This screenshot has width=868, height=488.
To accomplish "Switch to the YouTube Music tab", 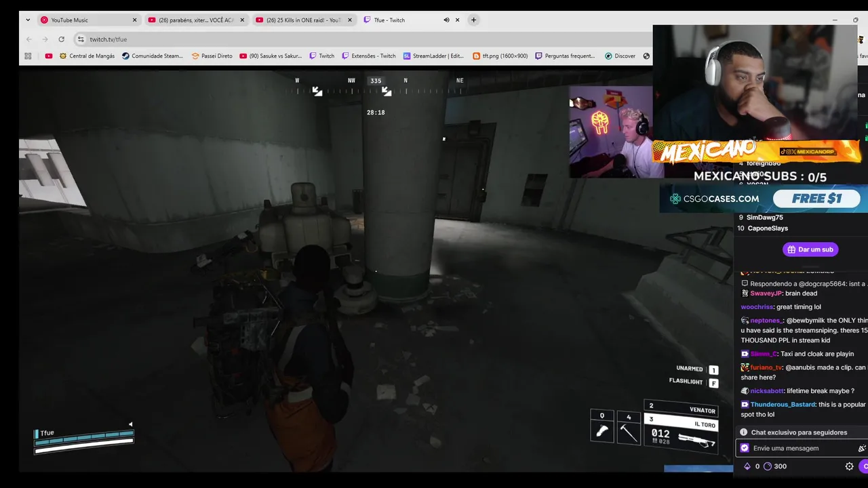I will 88,20.
